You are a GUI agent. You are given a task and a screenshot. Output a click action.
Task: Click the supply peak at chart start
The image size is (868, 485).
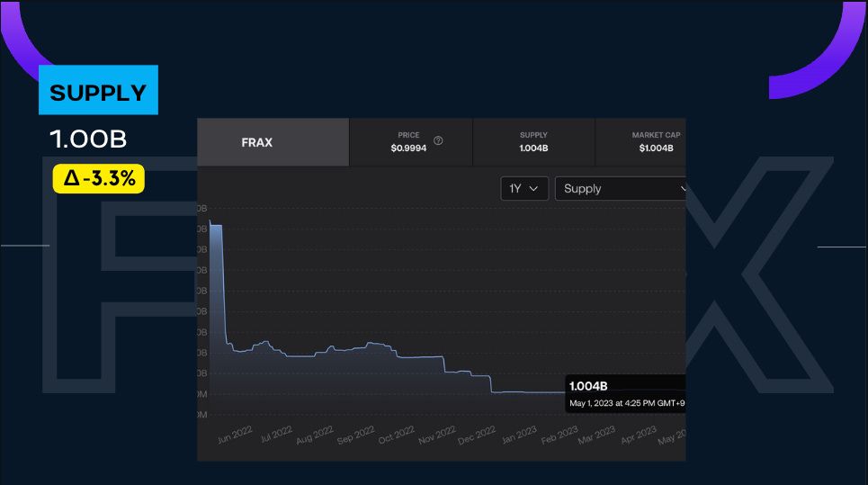(216, 225)
